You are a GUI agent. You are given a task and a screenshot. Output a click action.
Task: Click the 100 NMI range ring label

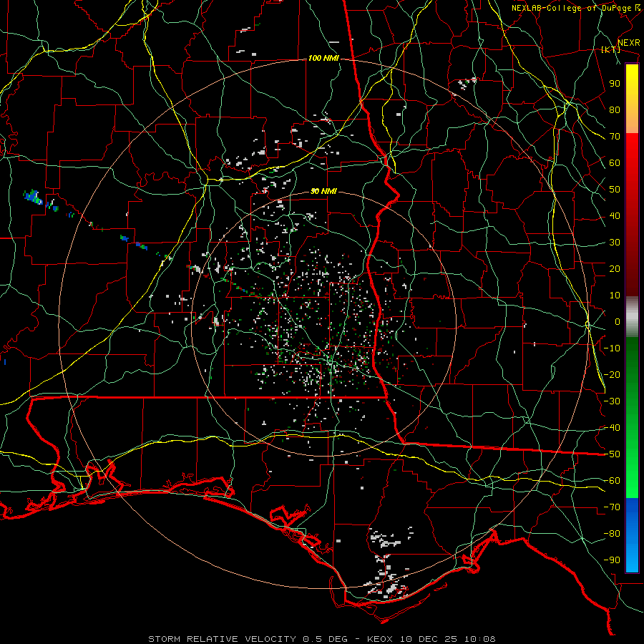[x=323, y=59]
